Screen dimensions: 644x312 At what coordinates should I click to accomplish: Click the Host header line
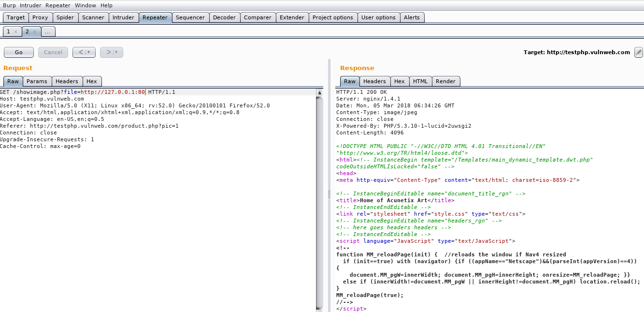[42, 99]
